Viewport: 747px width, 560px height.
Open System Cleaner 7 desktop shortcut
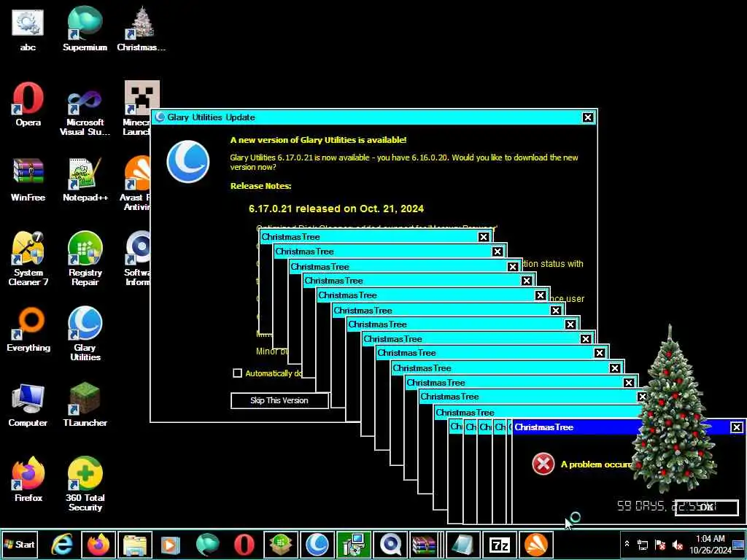(28, 259)
